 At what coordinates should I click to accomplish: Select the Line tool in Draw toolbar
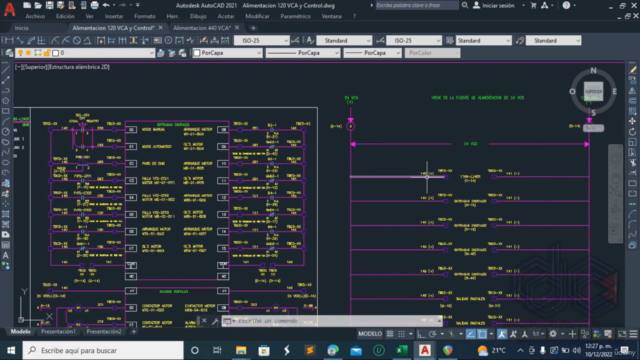coord(5,70)
